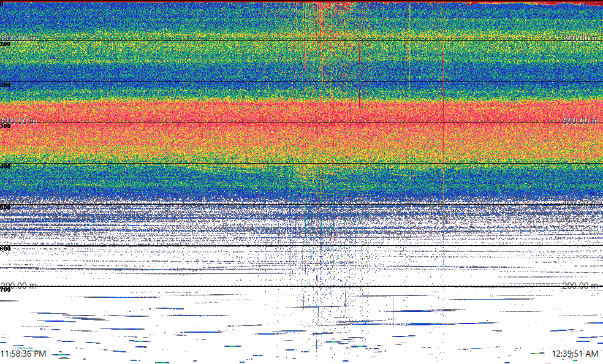603x364 pixels.
Task: Select the 300 depth scale marker
Action: click(6, 126)
